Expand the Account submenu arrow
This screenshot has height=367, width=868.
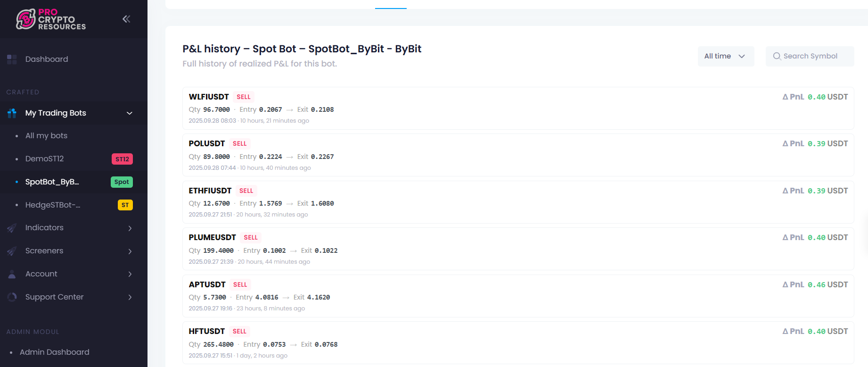(130, 274)
